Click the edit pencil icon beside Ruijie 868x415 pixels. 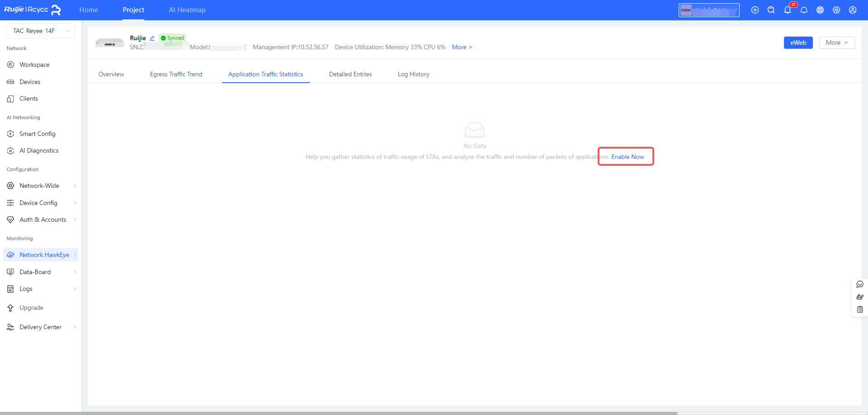(x=152, y=38)
